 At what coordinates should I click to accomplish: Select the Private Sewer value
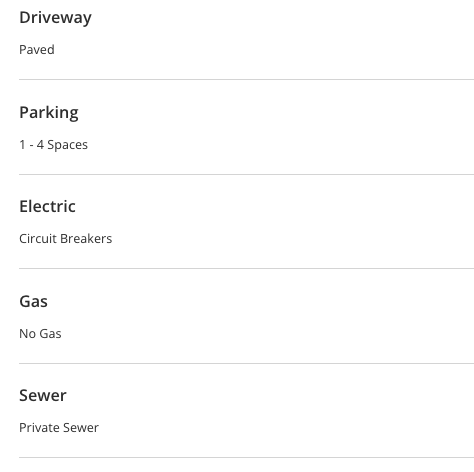[x=59, y=428]
